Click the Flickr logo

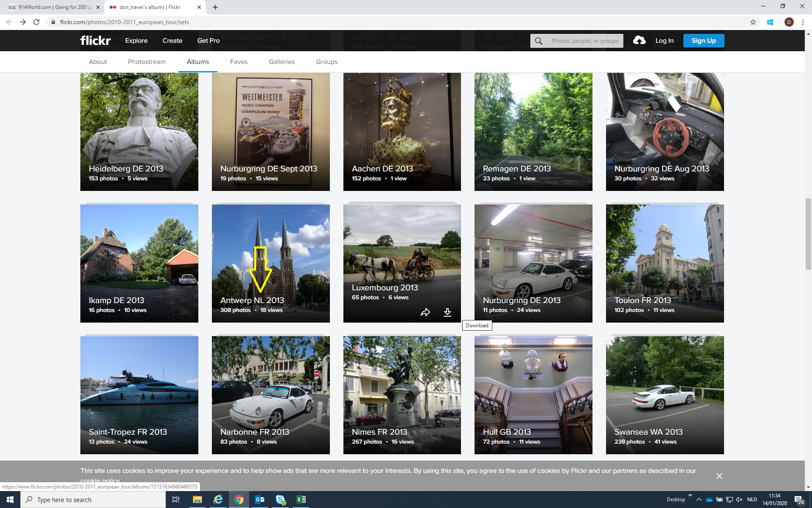click(96, 41)
